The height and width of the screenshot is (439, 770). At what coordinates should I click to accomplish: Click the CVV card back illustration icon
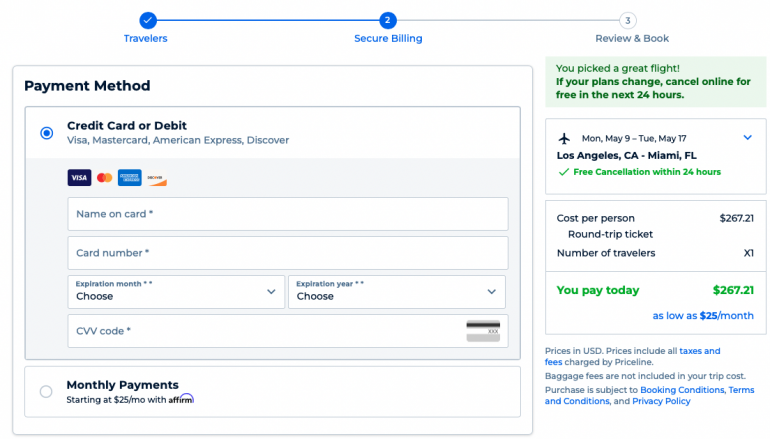pos(483,331)
